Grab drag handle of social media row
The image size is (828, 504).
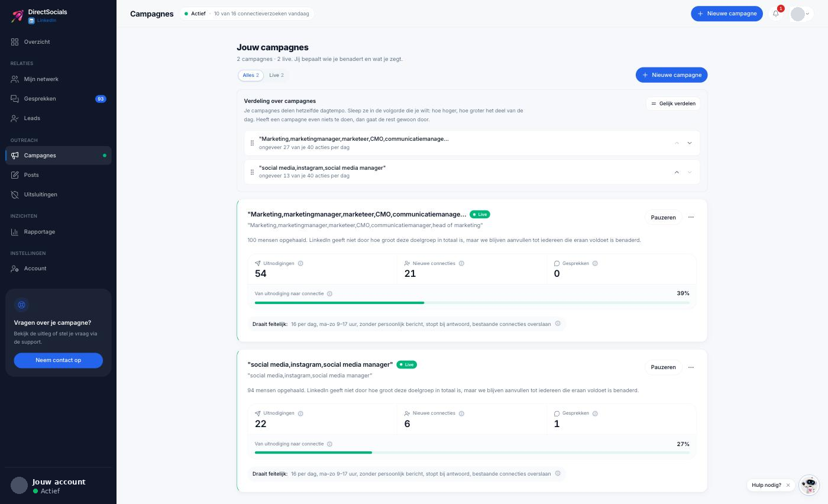coord(252,172)
